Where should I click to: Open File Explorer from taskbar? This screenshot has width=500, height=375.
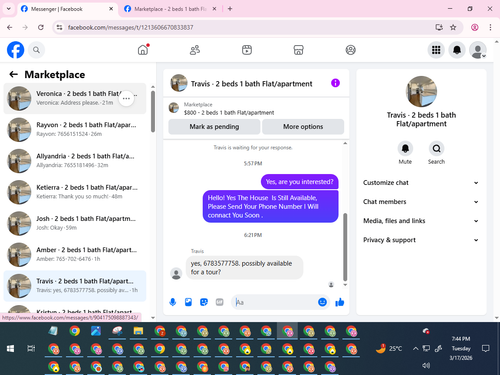[x=138, y=331]
